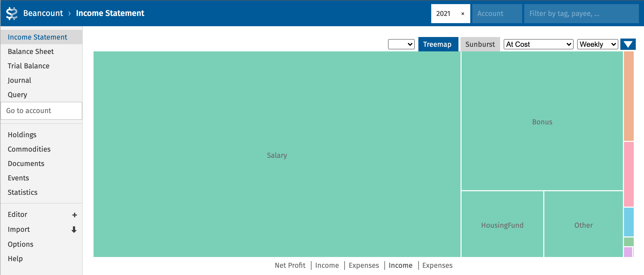Open the empty currency dropdown

[401, 44]
